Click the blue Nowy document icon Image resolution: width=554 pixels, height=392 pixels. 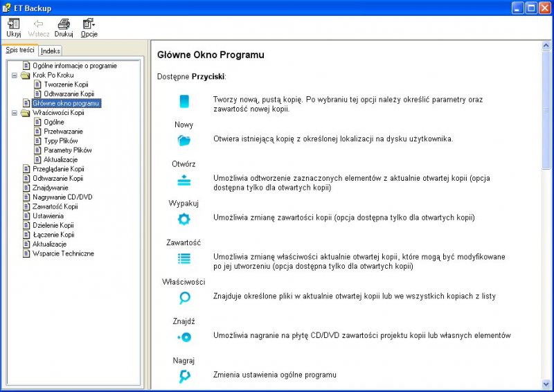(x=184, y=102)
